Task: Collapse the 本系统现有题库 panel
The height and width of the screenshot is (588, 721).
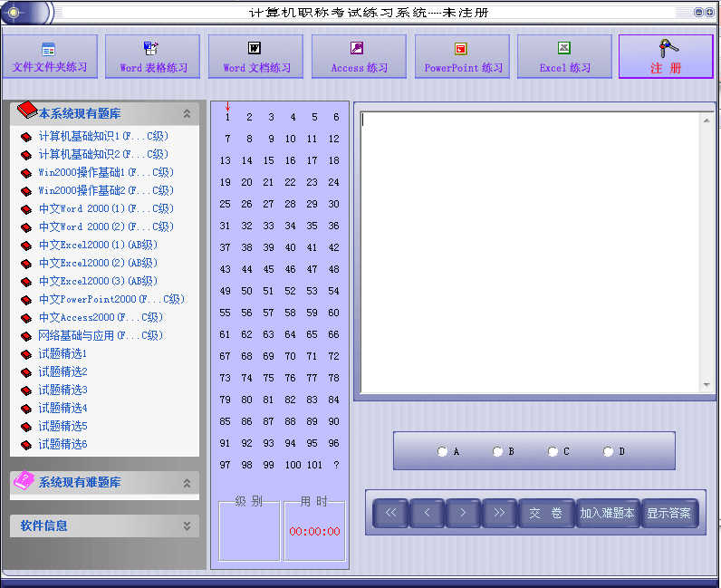Action: click(x=187, y=114)
